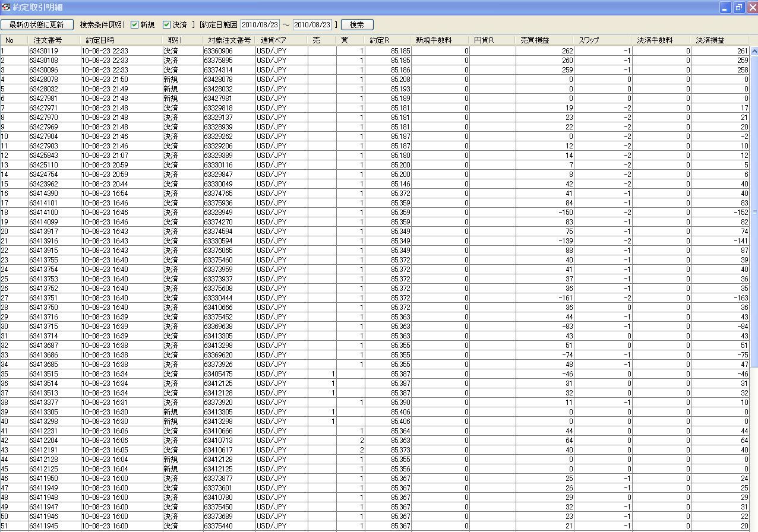Click the 売買損益 column header
Viewport: 758px width, 532px height.
coord(545,40)
